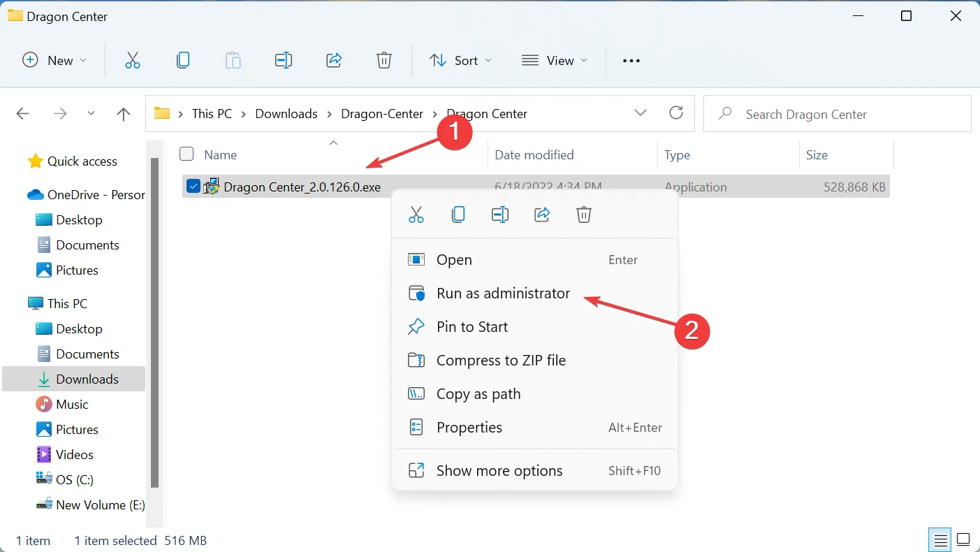Click the Cut icon in the toolbar
Viewport: 980px width, 552px height.
pos(133,61)
